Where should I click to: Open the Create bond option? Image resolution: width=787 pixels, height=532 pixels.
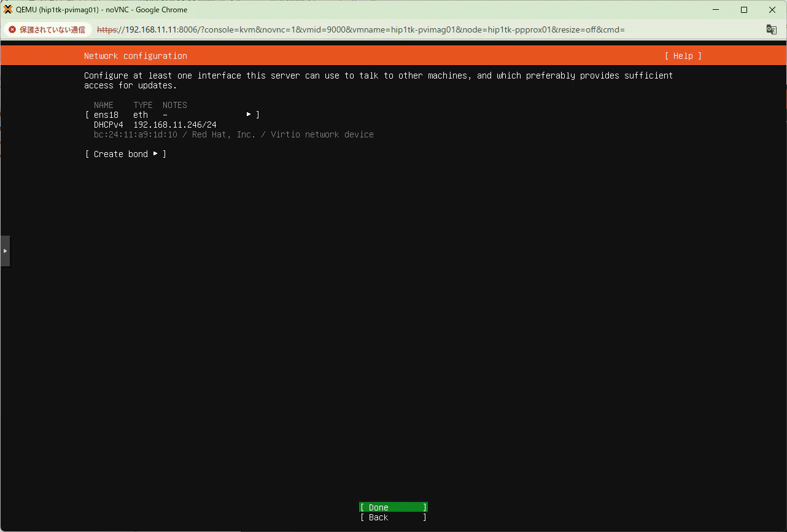tap(126, 154)
